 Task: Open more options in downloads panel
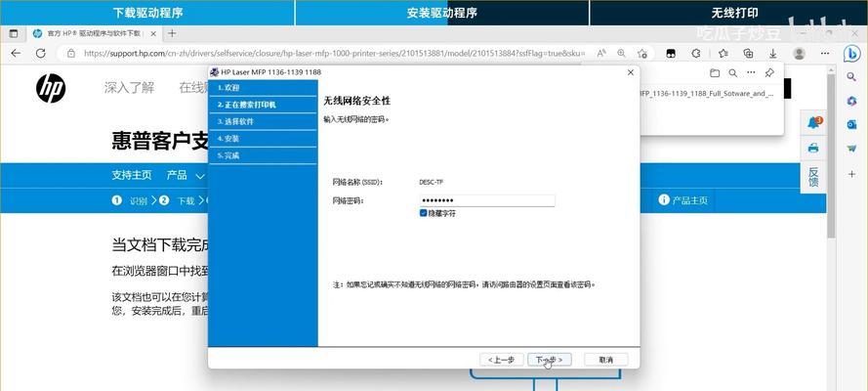pos(751,72)
